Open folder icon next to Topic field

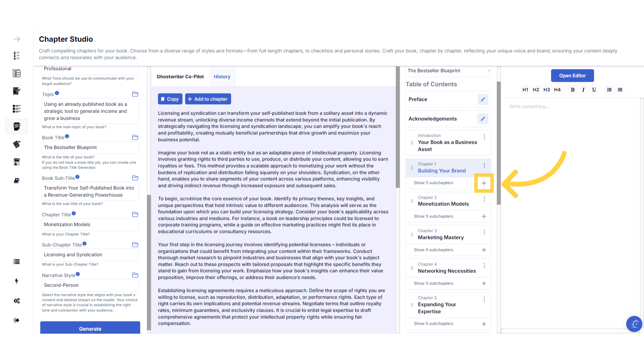tap(135, 94)
